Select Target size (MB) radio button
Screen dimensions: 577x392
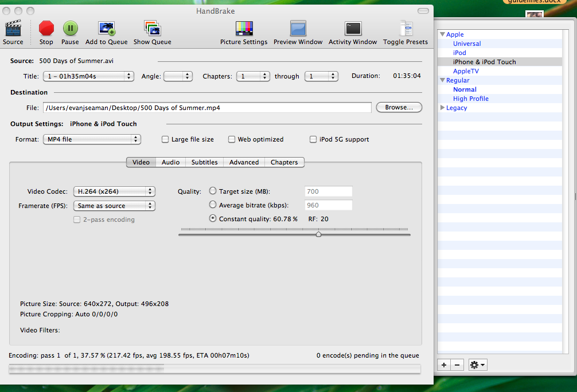coord(213,191)
